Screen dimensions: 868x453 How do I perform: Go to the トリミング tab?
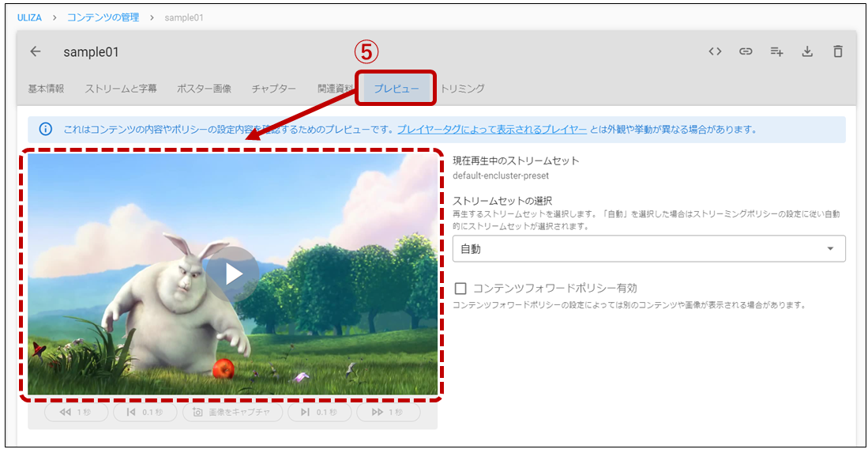[x=462, y=89]
